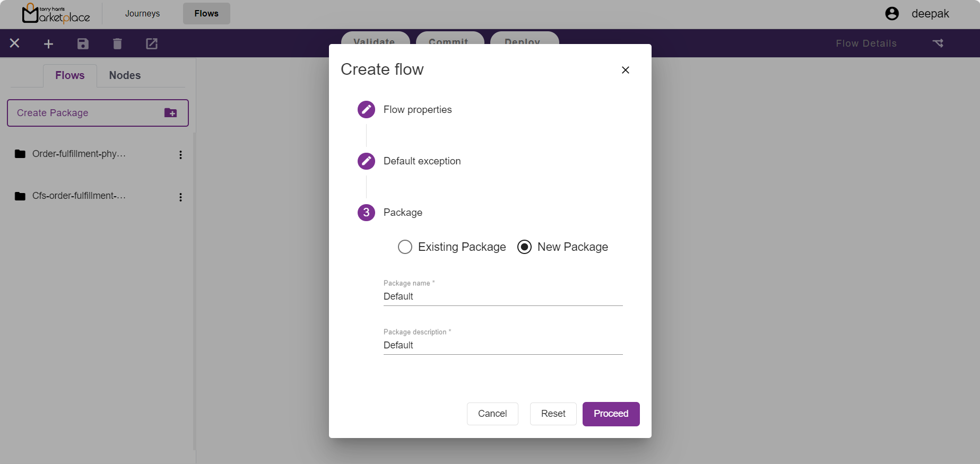Click the Reset button
The image size is (980, 464).
click(553, 414)
